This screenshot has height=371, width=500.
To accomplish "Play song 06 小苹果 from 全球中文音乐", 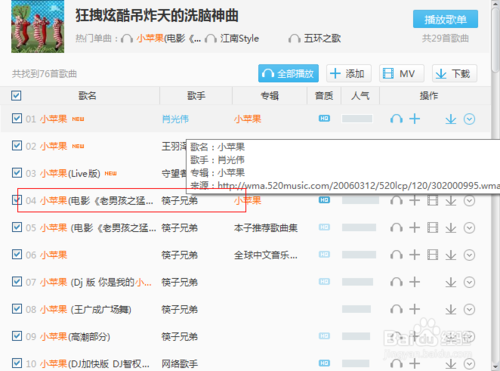I will pyautogui.click(x=396, y=255).
